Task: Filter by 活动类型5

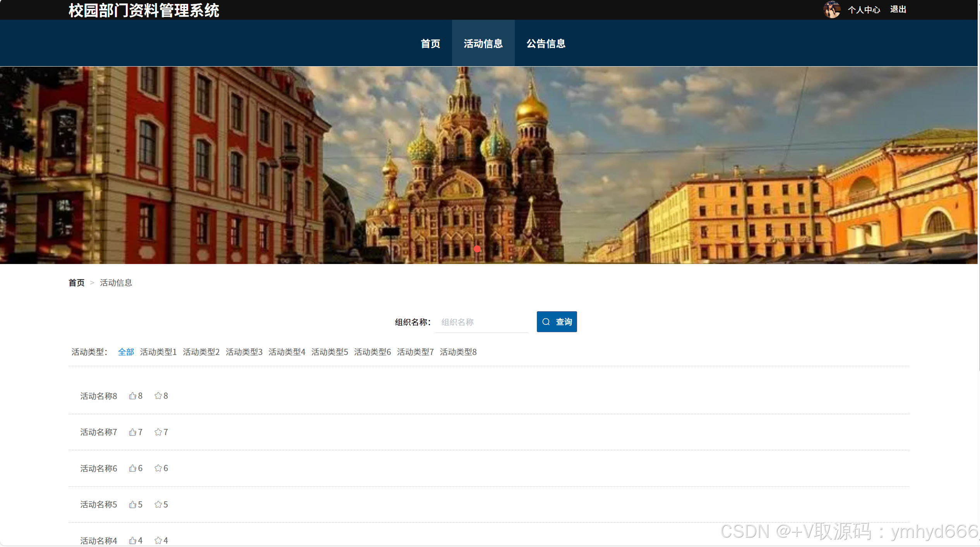Action: (x=329, y=352)
